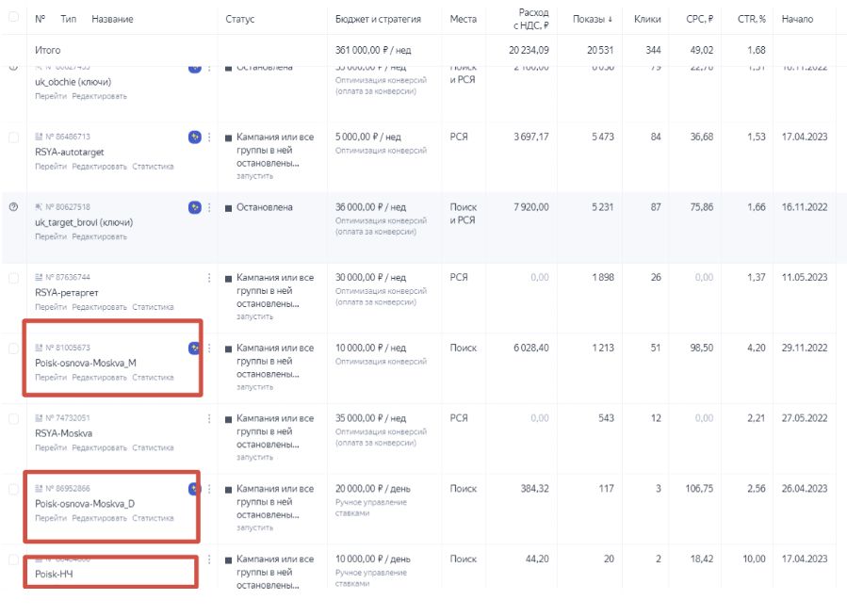Click blue badge icon on Poisk-osnova-Moskva_D row
The width and height of the screenshot is (847, 616).
194,489
